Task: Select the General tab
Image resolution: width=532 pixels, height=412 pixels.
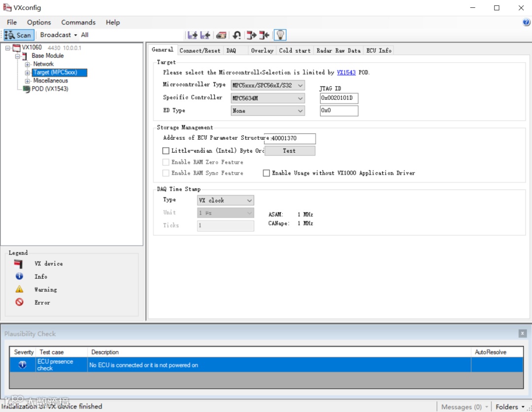Action: click(163, 50)
